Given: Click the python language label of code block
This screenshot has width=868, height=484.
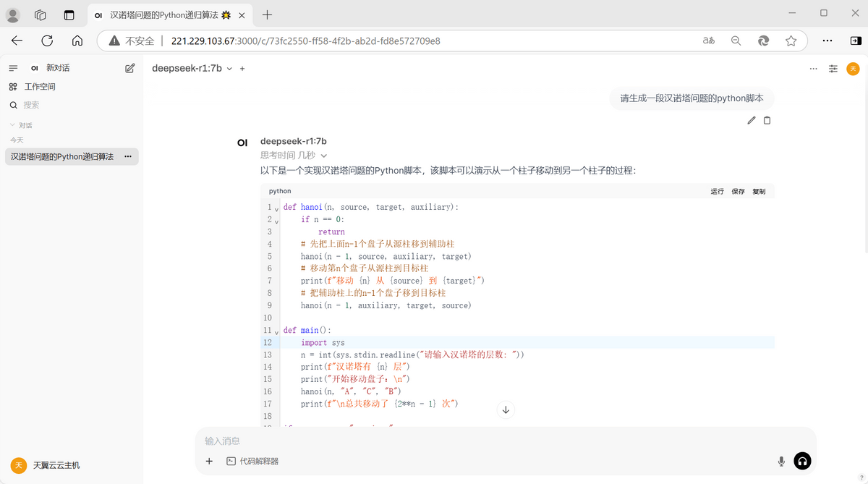Looking at the screenshot, I should [x=280, y=192].
